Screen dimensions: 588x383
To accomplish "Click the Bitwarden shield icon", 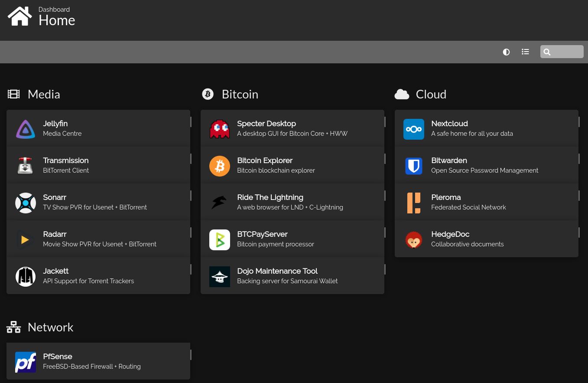I will click(414, 166).
